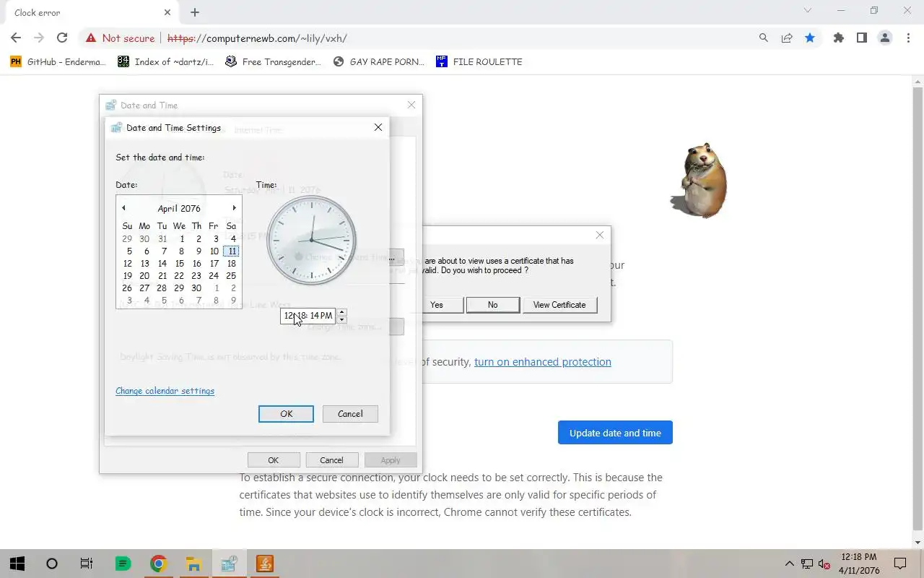
Task: Close the certificate warning dialog
Action: click(599, 235)
